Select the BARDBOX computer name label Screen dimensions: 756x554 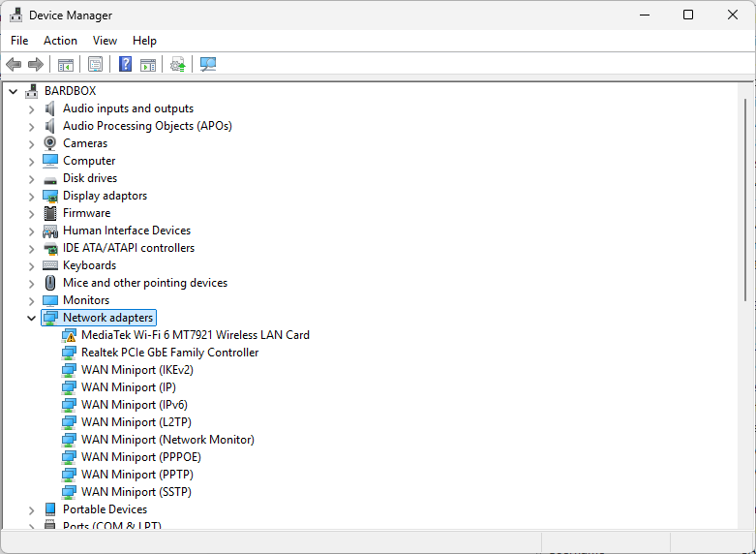pos(71,91)
